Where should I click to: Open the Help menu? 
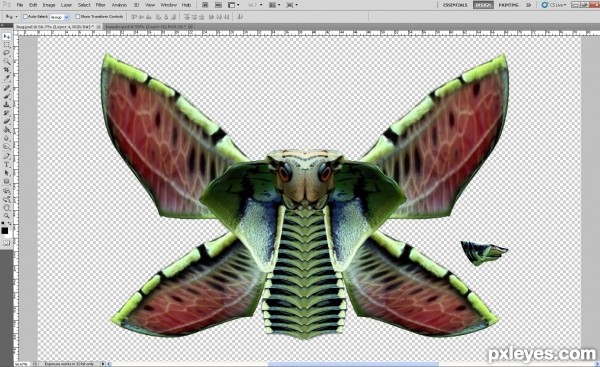186,5
